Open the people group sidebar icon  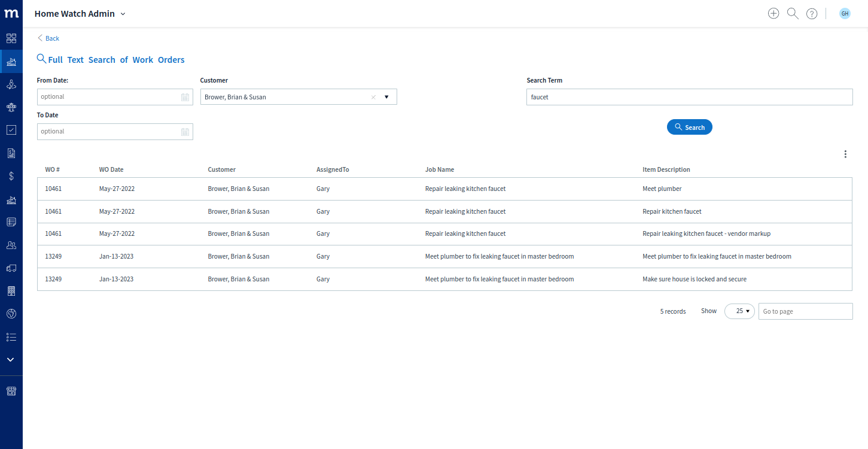[11, 245]
